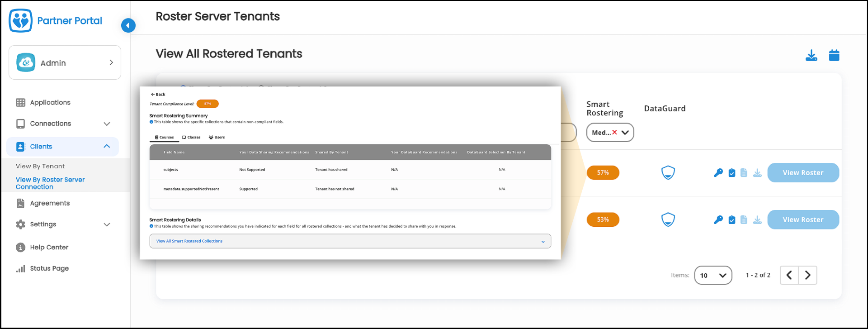Click the key icon in the 57% row

point(718,173)
